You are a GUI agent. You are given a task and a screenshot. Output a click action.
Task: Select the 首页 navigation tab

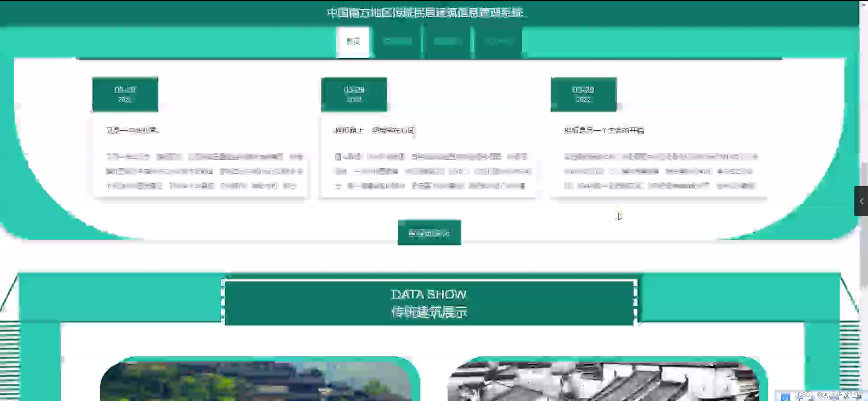point(353,41)
